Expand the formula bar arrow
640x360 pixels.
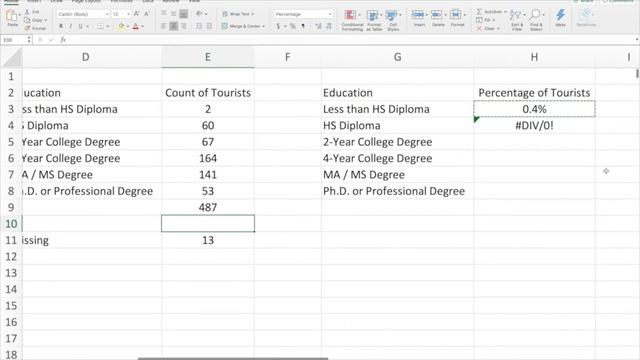tap(637, 40)
